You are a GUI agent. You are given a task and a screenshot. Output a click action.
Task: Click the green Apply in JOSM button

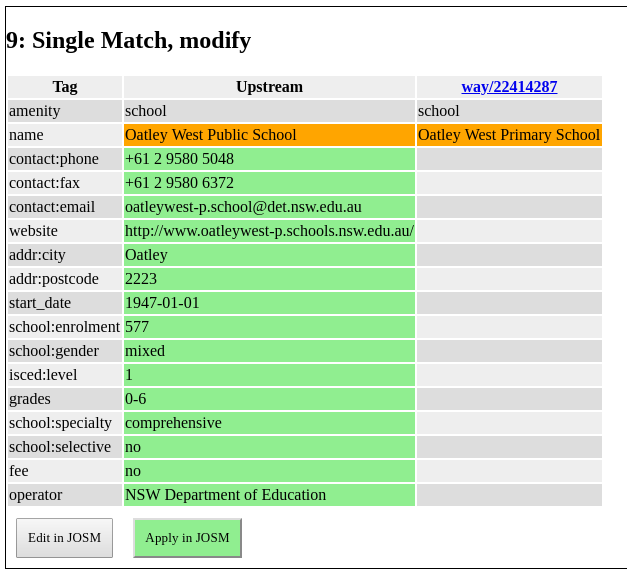click(x=187, y=538)
